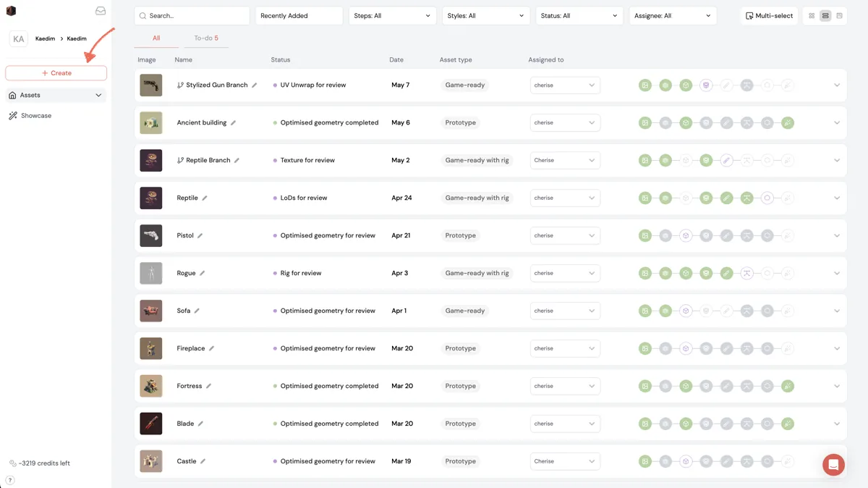
Task: Open the Recently Added sort dropdown
Action: pyautogui.click(x=299, y=16)
